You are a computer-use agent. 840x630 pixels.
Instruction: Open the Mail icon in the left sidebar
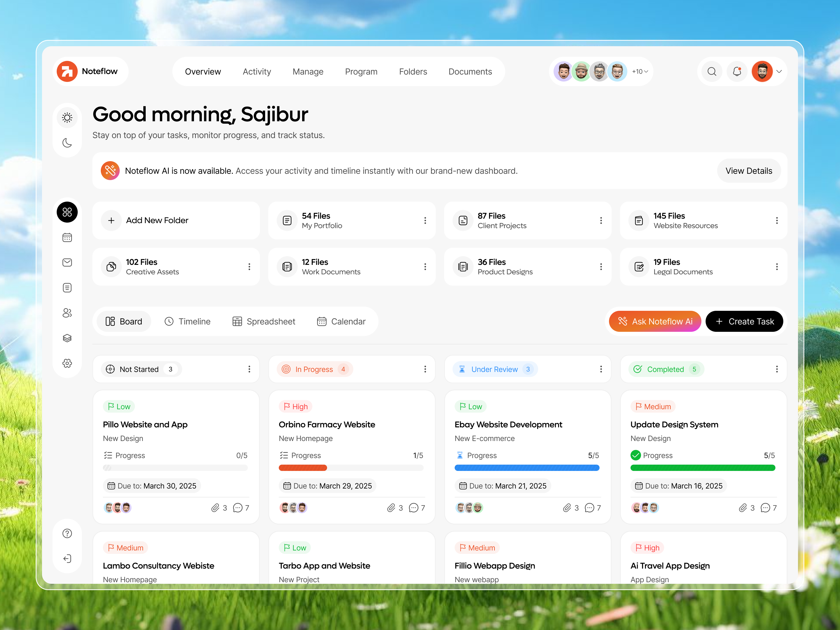coord(67,262)
